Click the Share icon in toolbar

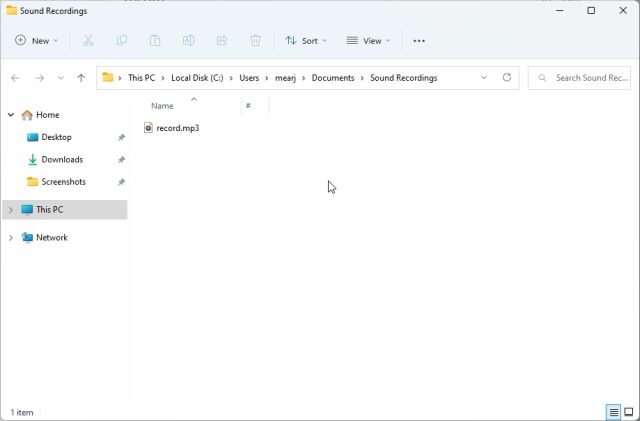point(222,40)
